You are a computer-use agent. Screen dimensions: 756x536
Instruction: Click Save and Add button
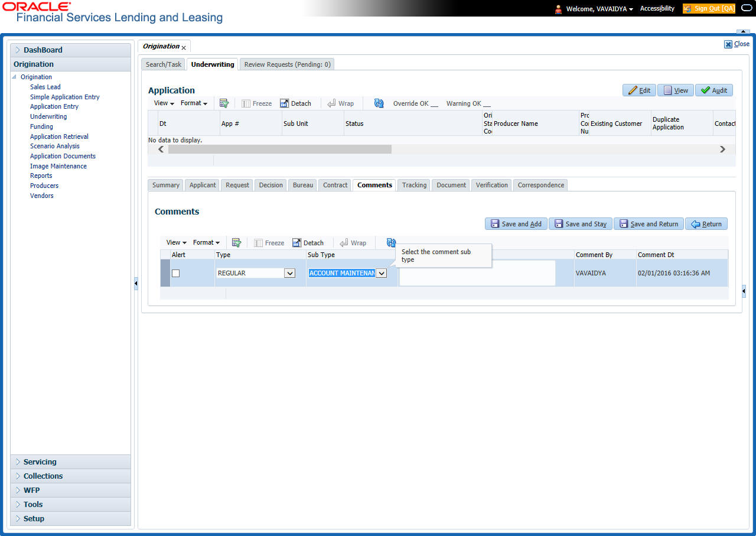pos(516,224)
